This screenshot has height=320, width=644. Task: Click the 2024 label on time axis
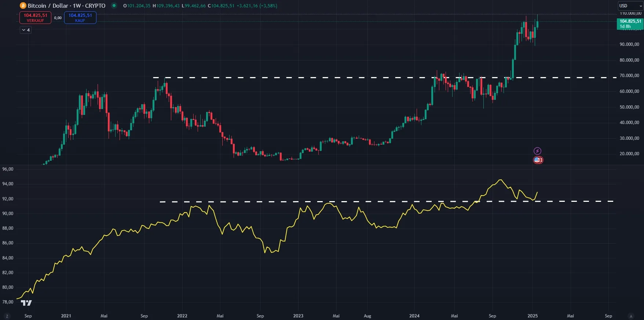point(414,316)
